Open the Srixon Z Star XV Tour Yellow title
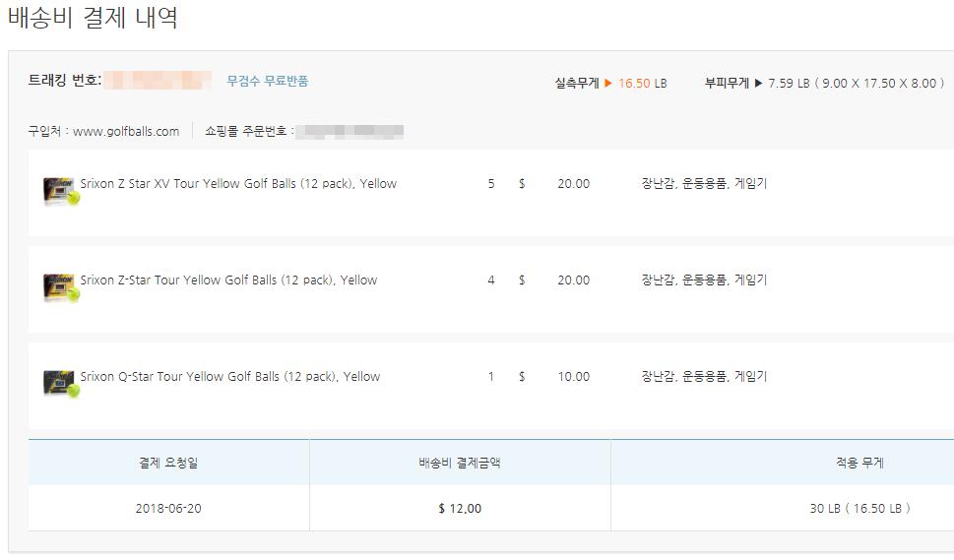 238,184
